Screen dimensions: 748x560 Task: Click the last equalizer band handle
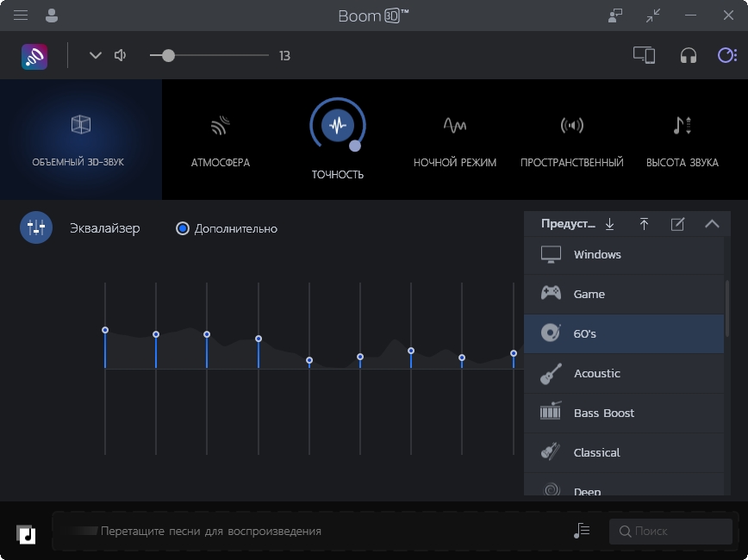pyautogui.click(x=514, y=353)
